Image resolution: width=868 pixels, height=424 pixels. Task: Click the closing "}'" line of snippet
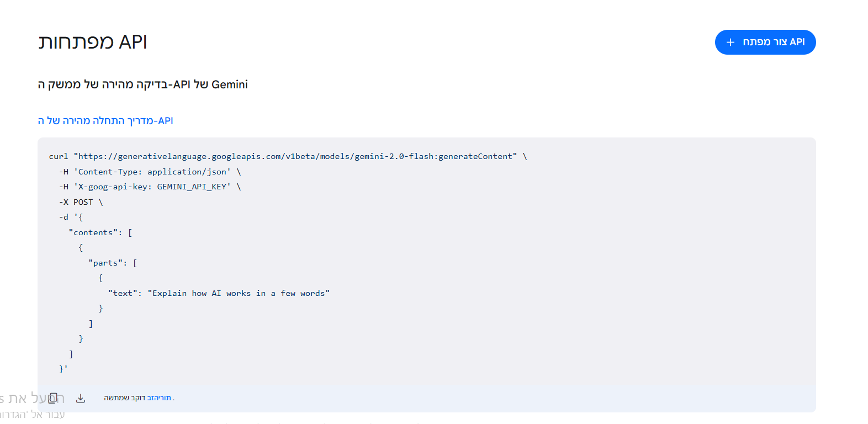63,369
